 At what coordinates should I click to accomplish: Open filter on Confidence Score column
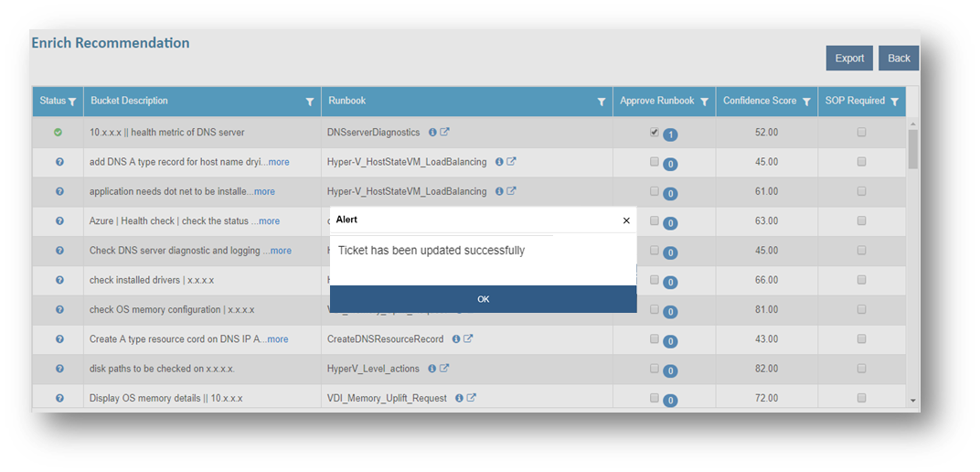(806, 102)
